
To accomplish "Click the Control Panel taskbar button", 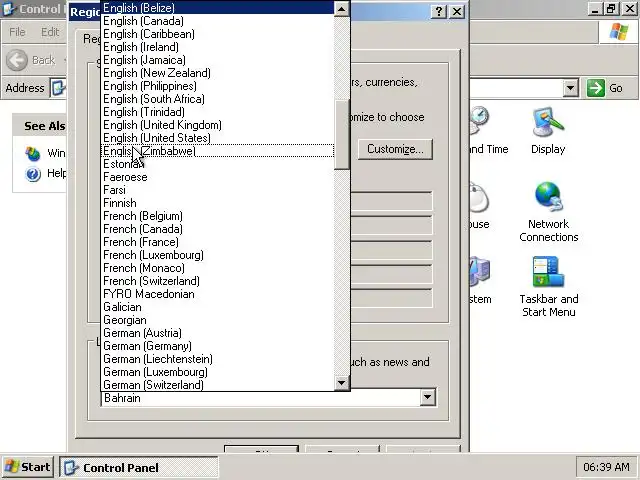I will 138,467.
